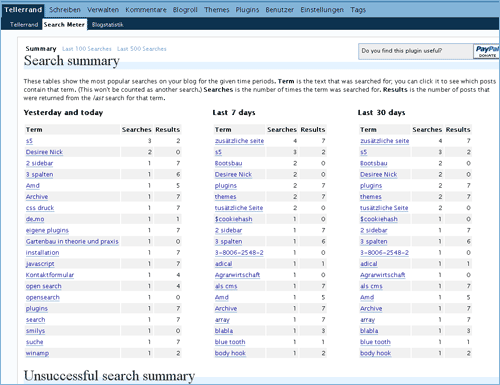The height and width of the screenshot is (385, 500).
Task: Open 'zusätzliche seite' in Last 30 days table
Action: pos(385,141)
